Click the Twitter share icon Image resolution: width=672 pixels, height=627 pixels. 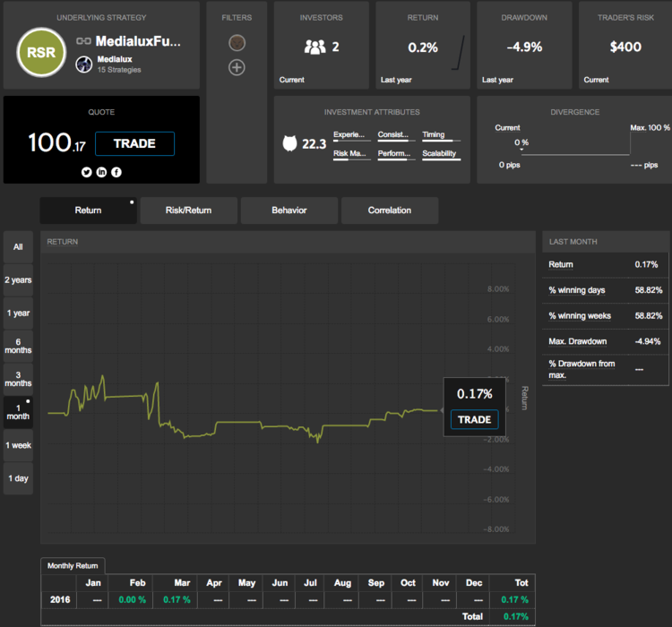[x=87, y=172]
